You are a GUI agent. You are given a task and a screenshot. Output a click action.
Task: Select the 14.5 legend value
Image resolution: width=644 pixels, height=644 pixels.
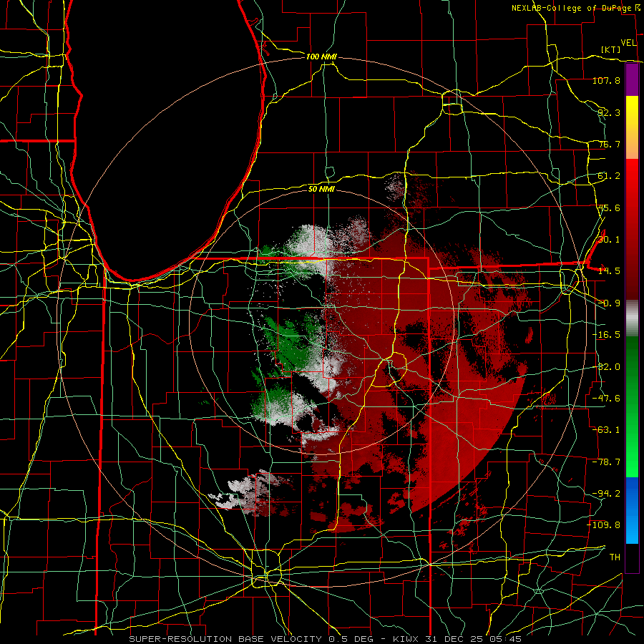click(x=609, y=271)
